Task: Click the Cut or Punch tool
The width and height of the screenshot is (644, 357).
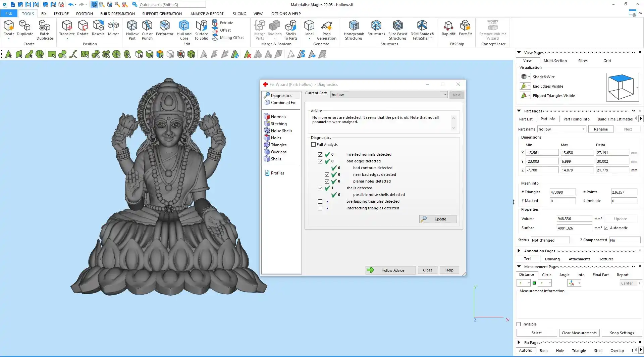Action: click(147, 30)
